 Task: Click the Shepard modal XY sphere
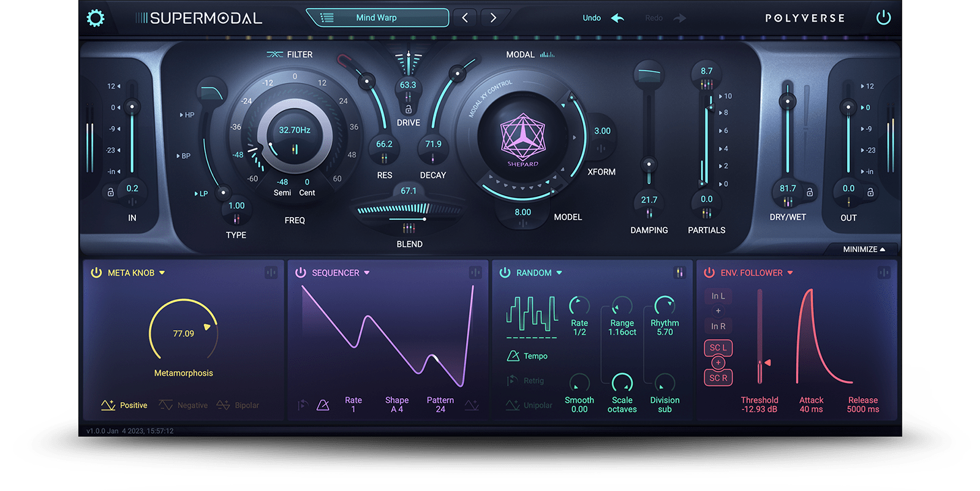[x=522, y=137]
